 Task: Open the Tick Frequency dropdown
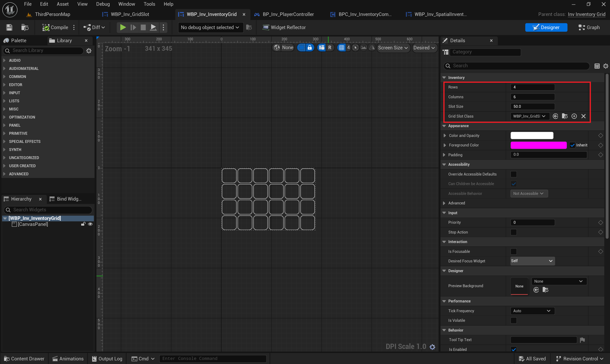(x=532, y=311)
